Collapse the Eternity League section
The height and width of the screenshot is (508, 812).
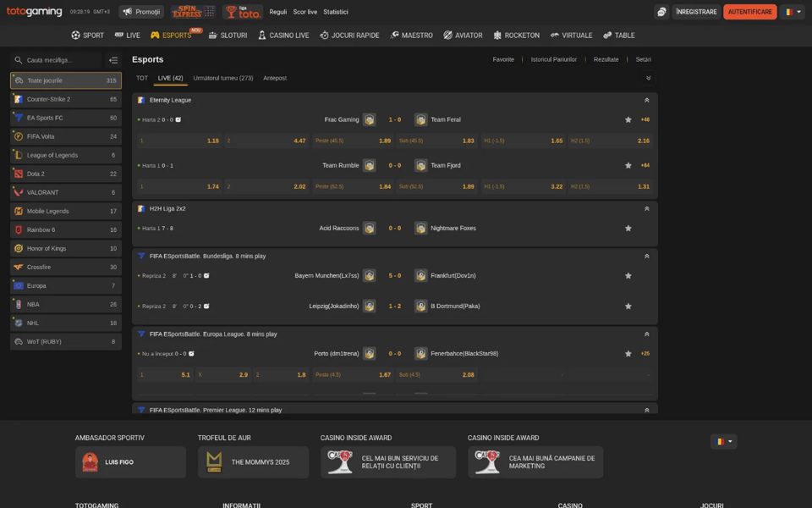647,100
